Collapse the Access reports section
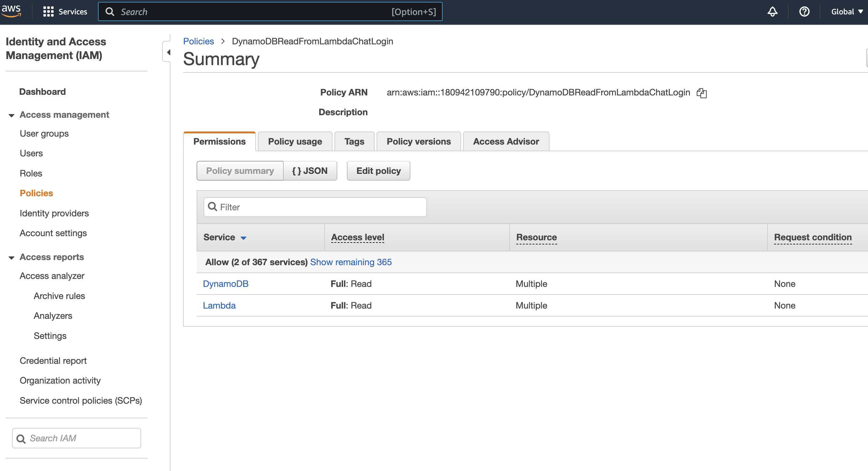868x471 pixels. pos(11,258)
